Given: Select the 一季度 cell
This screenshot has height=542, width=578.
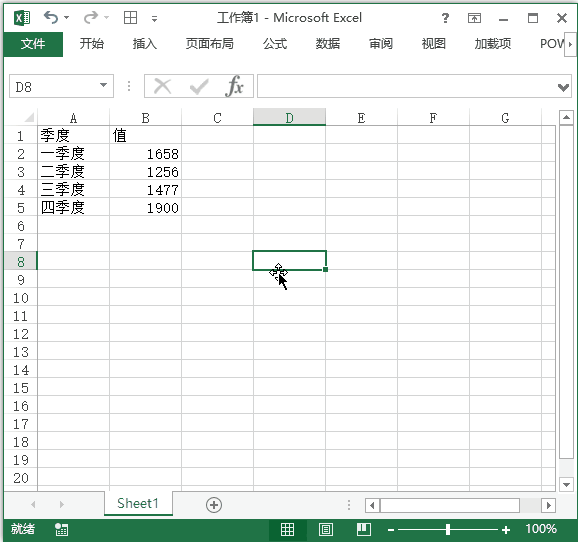Looking at the screenshot, I should [73, 153].
